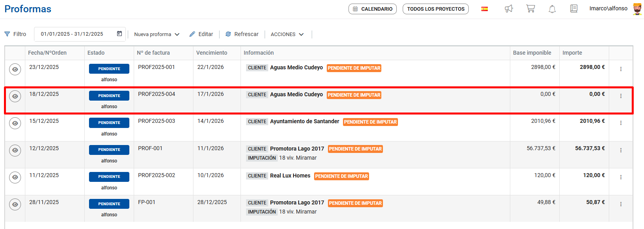Switch language via Spanish flag icon
644x229 pixels.
pyautogui.click(x=485, y=9)
